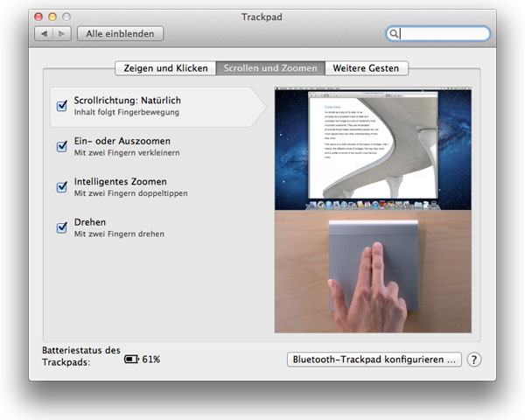This screenshot has height=420, width=525.
Task: Zoom window with the green button
Action: point(67,17)
